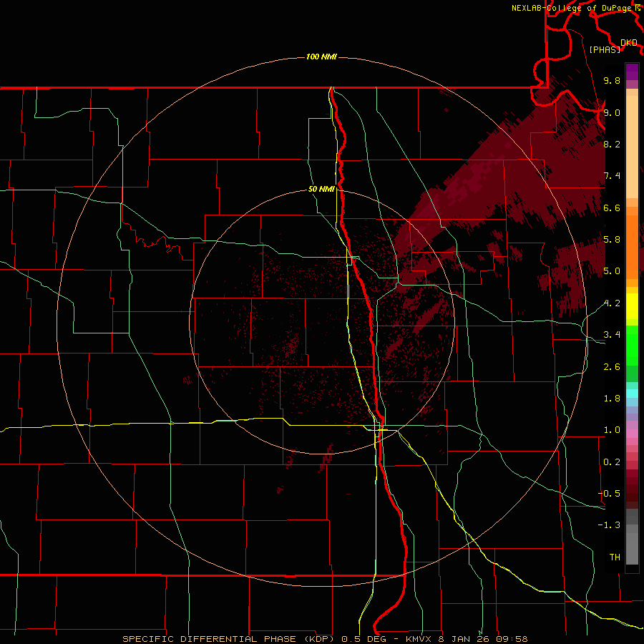Click the 1.0 value on color scale
The height and width of the screenshot is (644, 644).
click(x=612, y=429)
